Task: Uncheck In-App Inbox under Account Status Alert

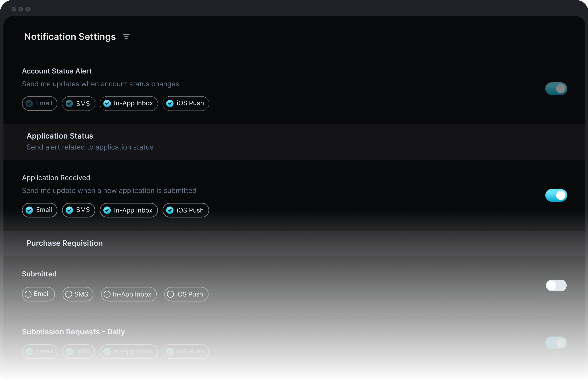Action: click(x=129, y=104)
